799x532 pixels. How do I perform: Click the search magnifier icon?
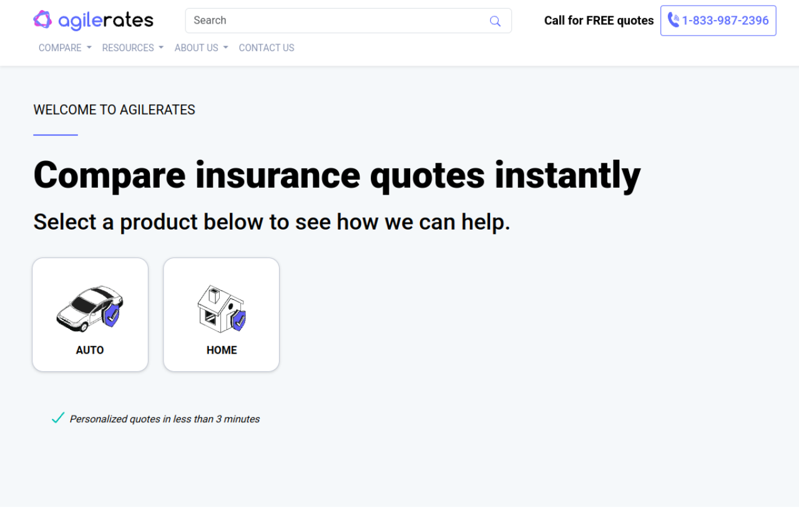coord(495,21)
